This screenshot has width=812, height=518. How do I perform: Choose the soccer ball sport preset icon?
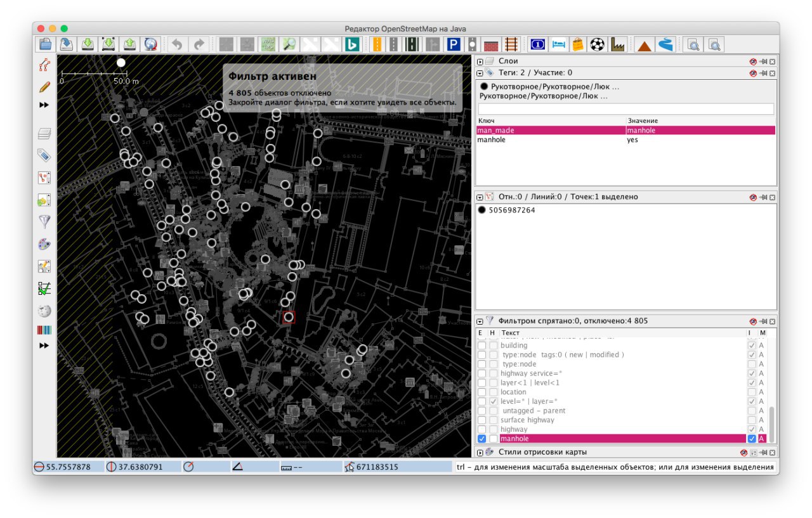click(598, 44)
